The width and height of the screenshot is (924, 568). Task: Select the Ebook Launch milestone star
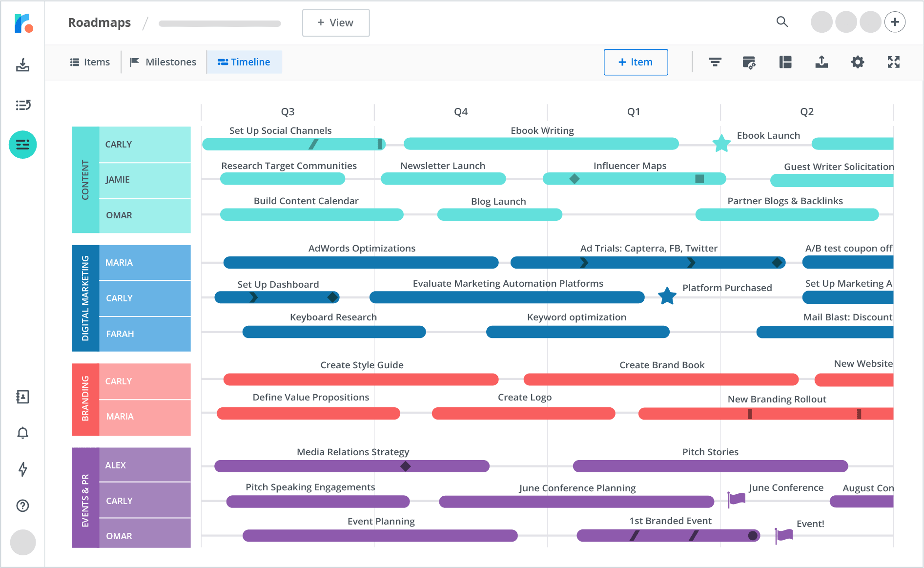tap(721, 144)
